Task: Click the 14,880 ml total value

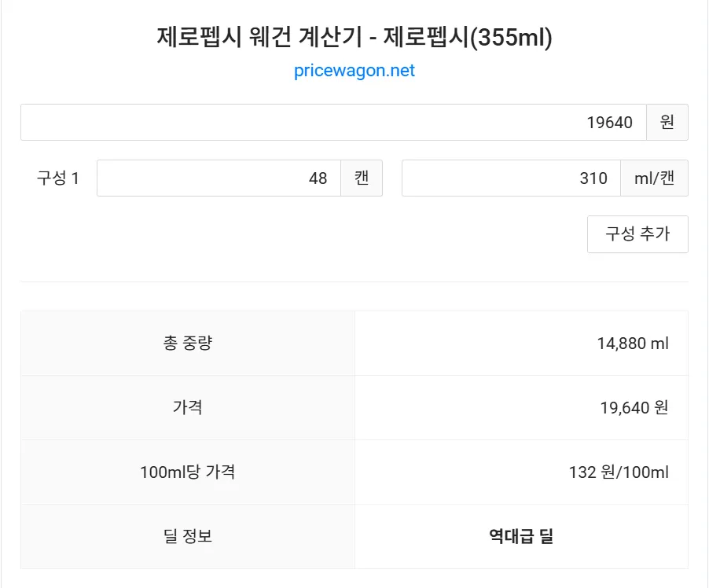Action: tap(633, 343)
